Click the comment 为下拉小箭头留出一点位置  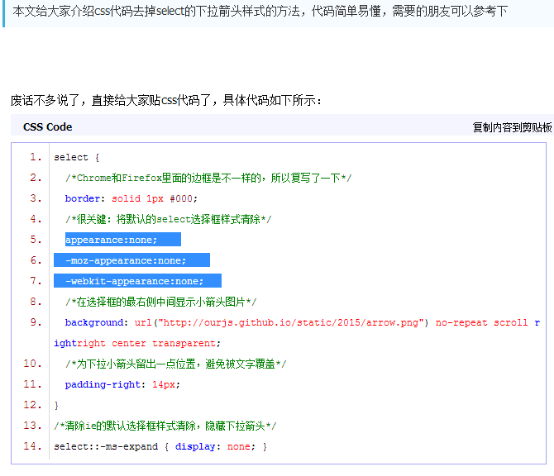click(176, 364)
